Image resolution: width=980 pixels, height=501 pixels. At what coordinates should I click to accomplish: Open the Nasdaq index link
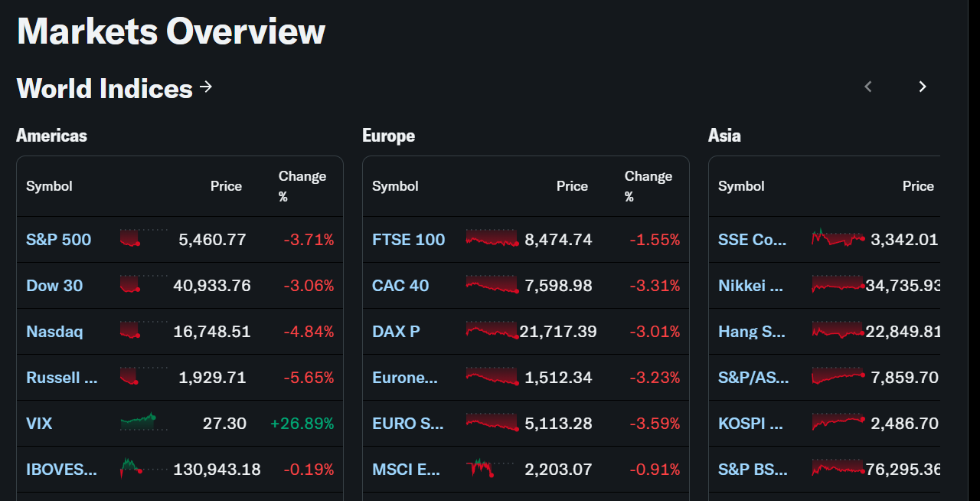54,332
